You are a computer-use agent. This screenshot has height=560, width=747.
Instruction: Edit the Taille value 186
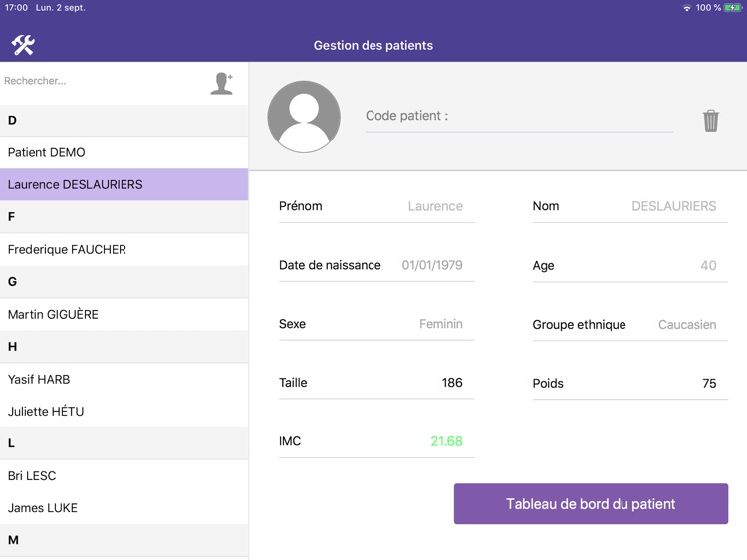point(452,383)
